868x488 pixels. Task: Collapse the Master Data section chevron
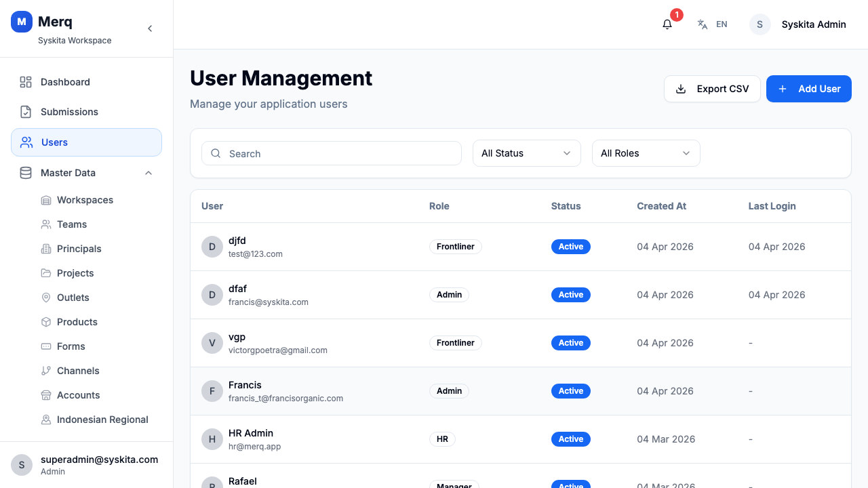(149, 173)
